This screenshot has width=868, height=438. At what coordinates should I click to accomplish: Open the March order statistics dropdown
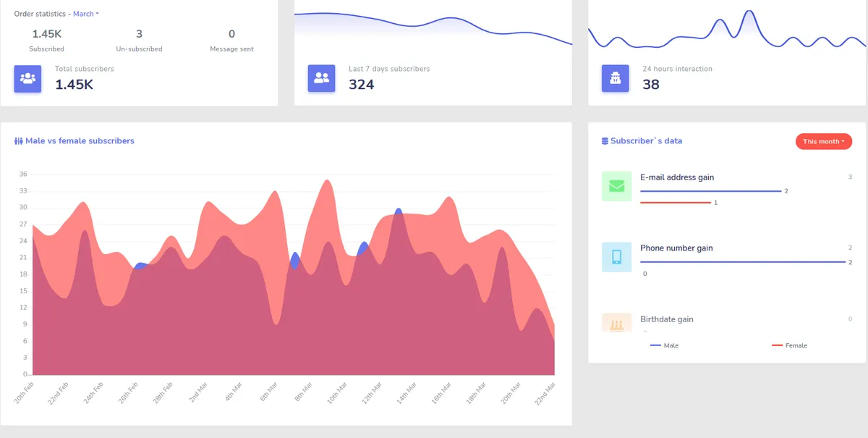coord(86,14)
